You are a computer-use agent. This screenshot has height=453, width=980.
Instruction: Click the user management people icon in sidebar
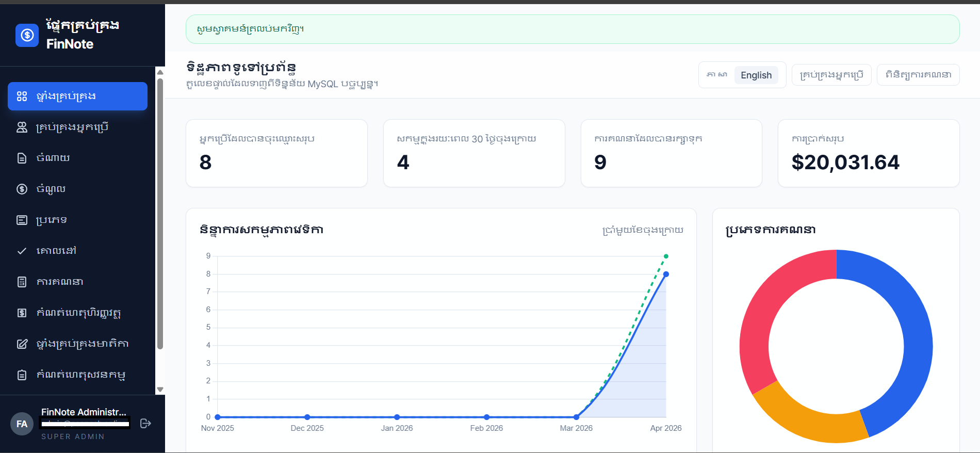click(x=22, y=127)
